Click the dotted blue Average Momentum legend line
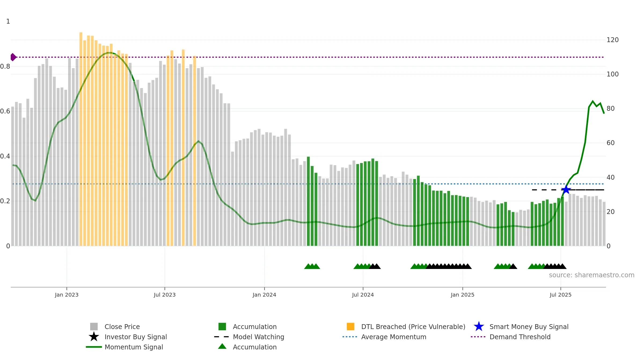Image resolution: width=644 pixels, height=362 pixels. 350,337
